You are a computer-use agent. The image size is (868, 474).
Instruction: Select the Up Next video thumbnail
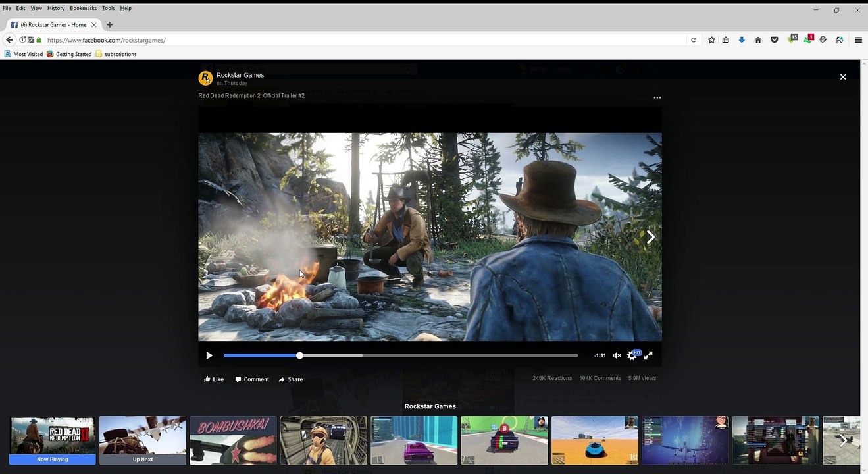click(143, 440)
